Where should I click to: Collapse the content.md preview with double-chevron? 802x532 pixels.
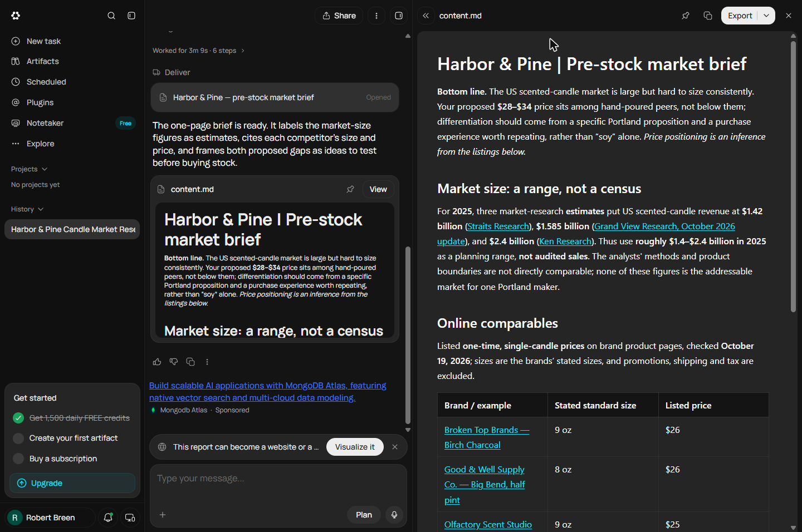pyautogui.click(x=426, y=16)
